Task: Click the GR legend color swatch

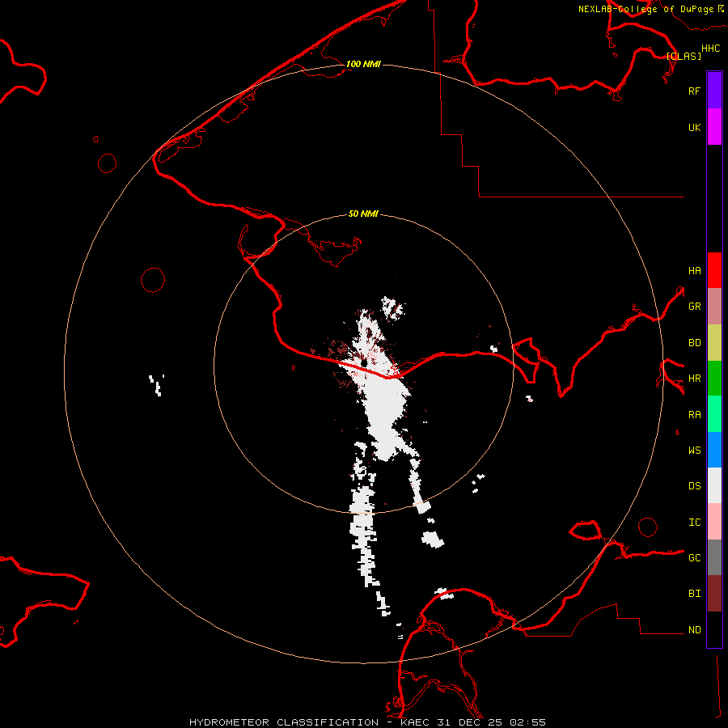Action: 714,306
